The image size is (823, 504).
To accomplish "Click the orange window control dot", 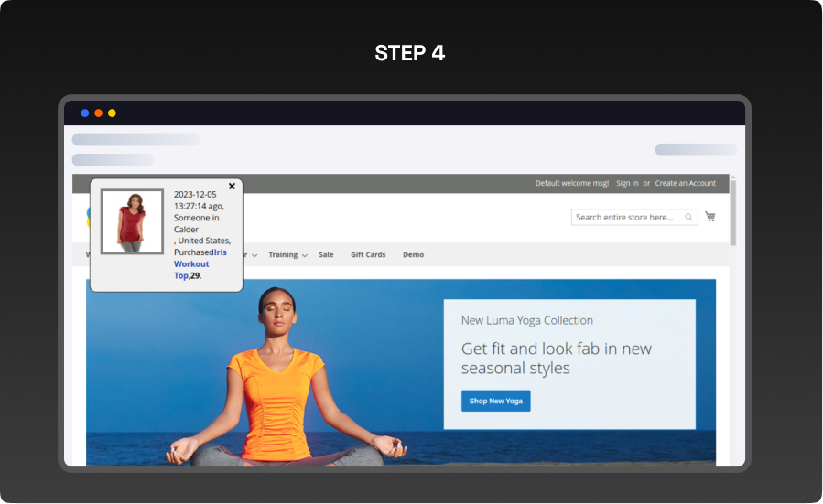I will (98, 113).
